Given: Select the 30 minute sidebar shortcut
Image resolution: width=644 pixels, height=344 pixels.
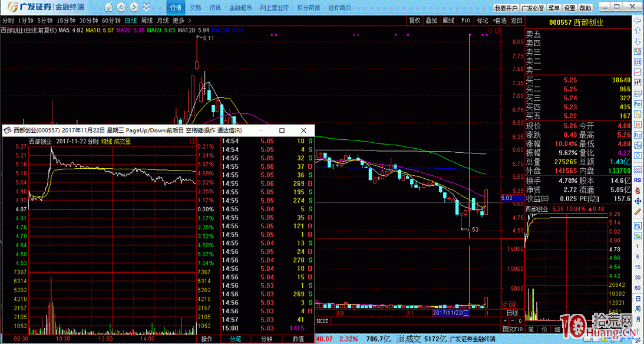Looking at the screenshot, I should pos(638,277).
